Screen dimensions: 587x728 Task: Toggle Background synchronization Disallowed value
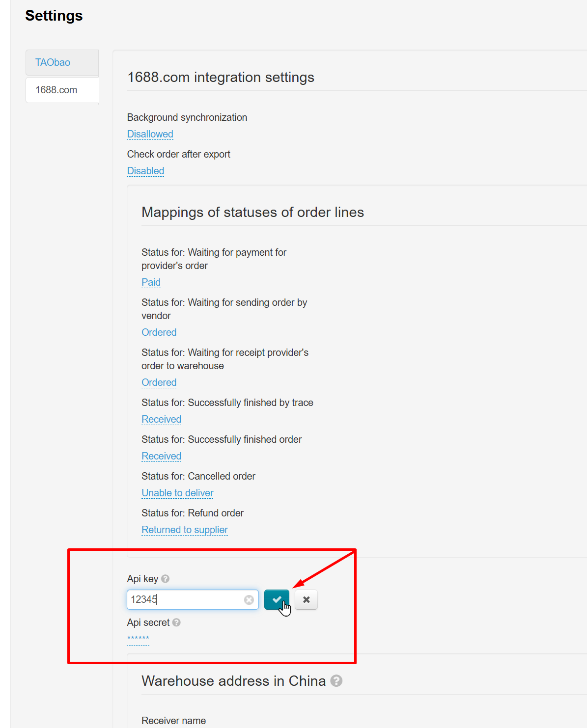(150, 134)
